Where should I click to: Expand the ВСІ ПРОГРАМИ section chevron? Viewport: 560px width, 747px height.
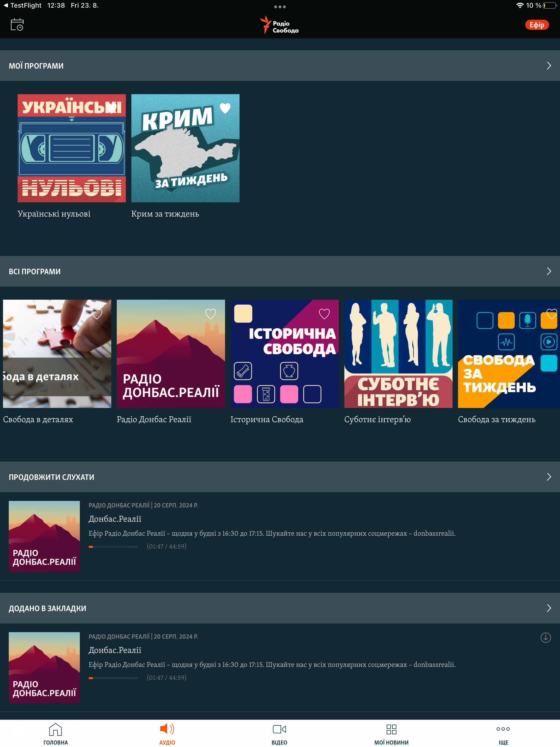(549, 272)
